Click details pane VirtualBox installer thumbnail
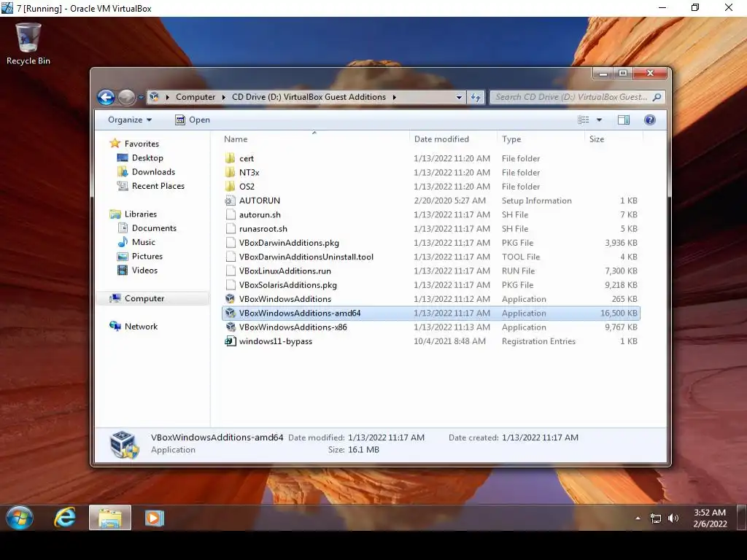The image size is (747, 560). (124, 444)
